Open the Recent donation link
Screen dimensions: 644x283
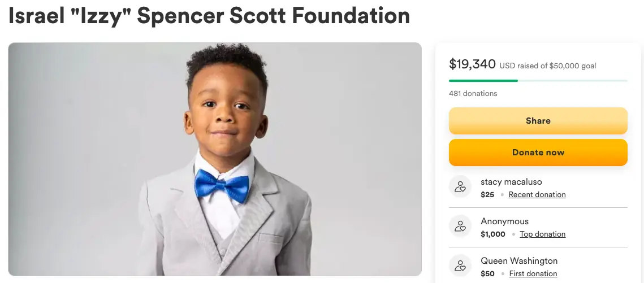[x=537, y=195]
